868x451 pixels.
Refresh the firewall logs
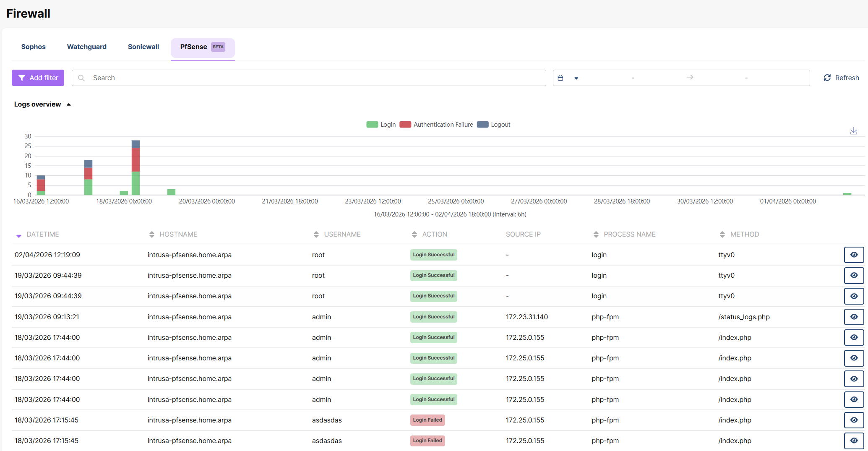tap(841, 78)
